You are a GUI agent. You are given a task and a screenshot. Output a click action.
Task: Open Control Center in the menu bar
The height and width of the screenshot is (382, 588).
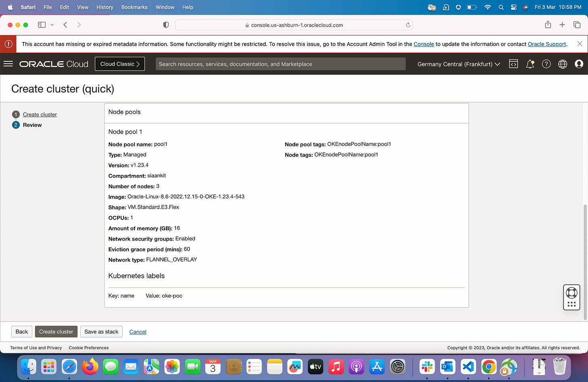[514, 7]
